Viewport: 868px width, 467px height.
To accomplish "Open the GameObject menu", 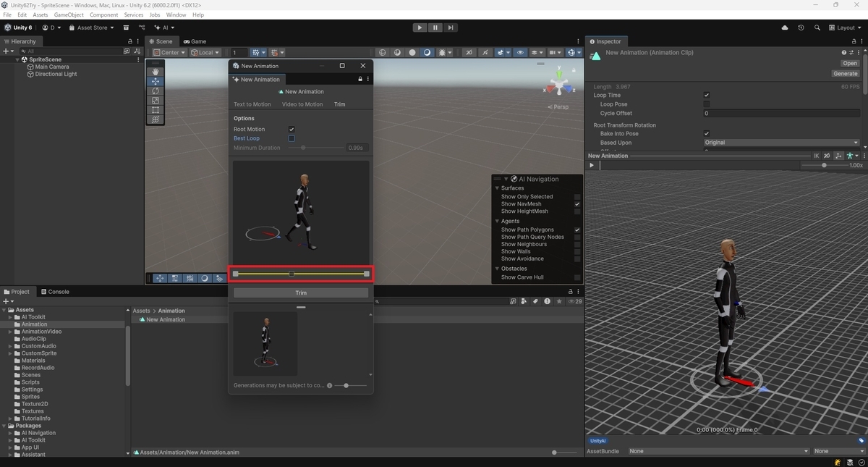I will pyautogui.click(x=69, y=14).
